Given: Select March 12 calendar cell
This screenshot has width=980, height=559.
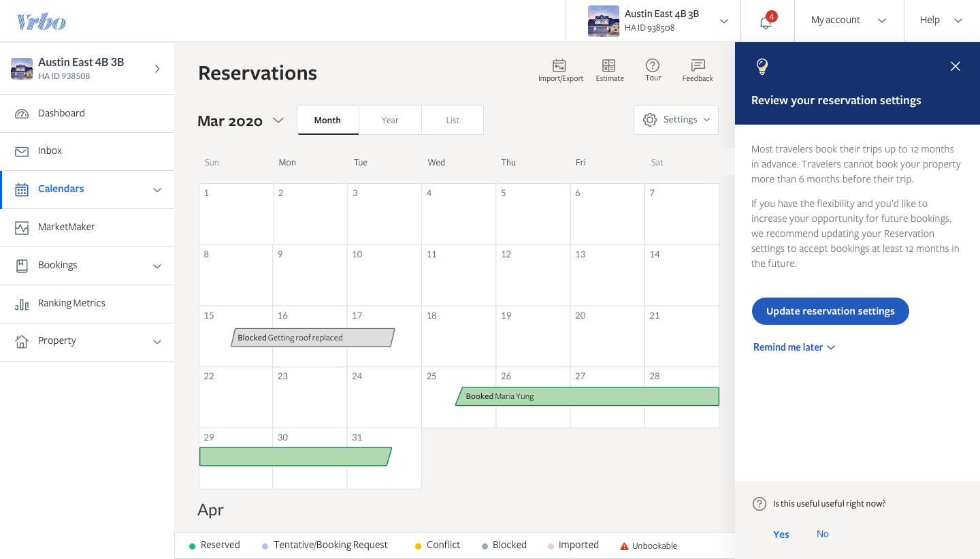Looking at the screenshot, I should click(x=533, y=275).
